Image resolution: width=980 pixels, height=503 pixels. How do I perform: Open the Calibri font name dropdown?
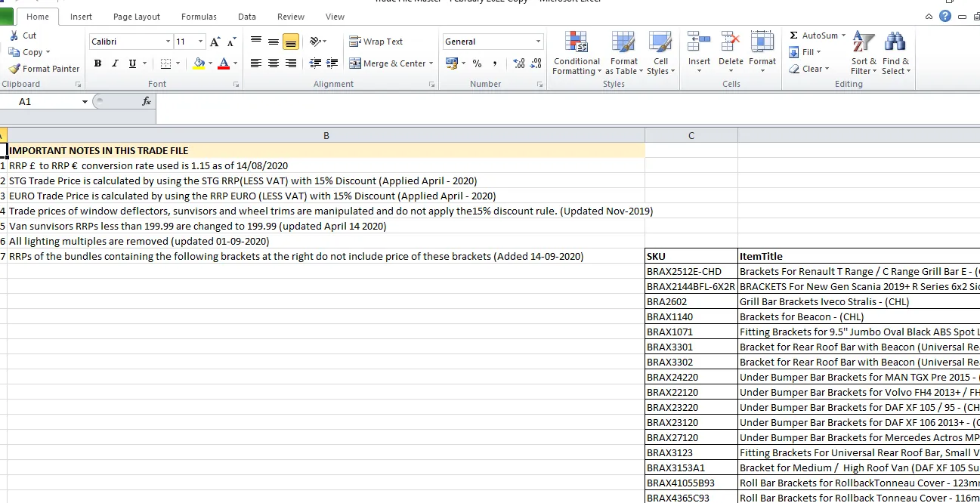(x=168, y=42)
